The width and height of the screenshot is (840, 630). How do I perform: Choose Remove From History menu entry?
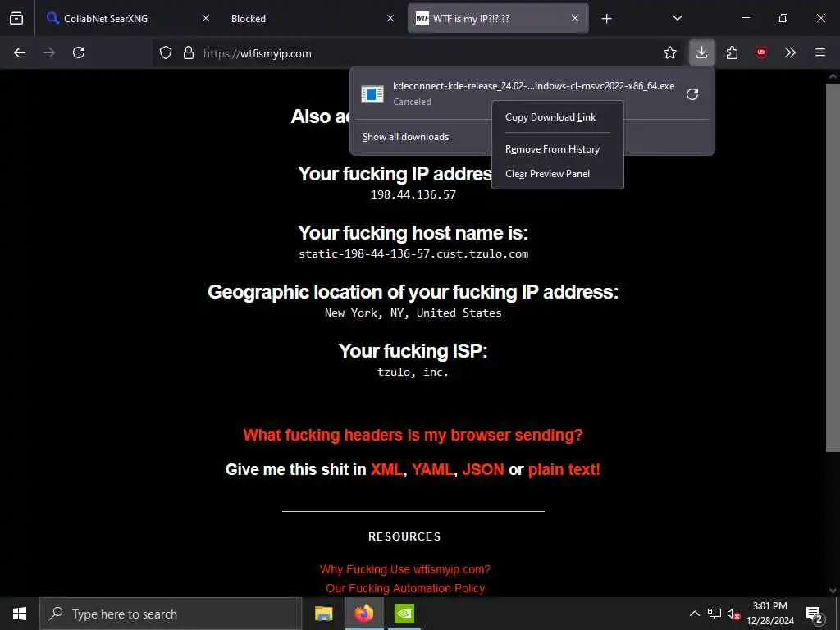[557, 149]
